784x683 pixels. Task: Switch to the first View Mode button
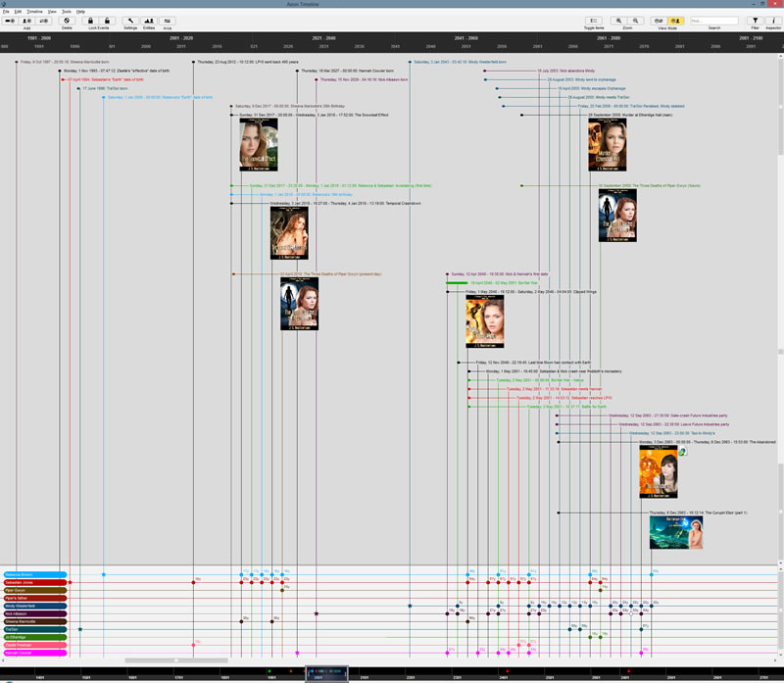(659, 21)
